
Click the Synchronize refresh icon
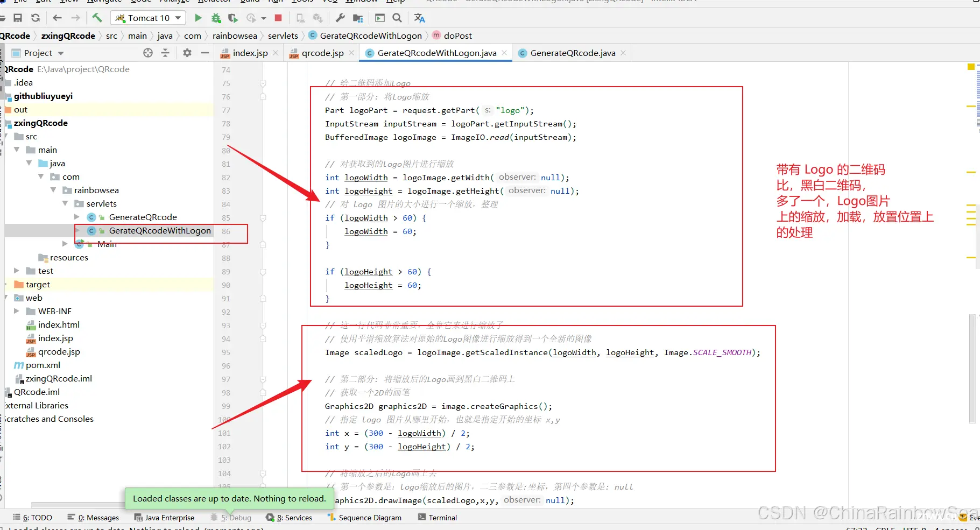36,18
